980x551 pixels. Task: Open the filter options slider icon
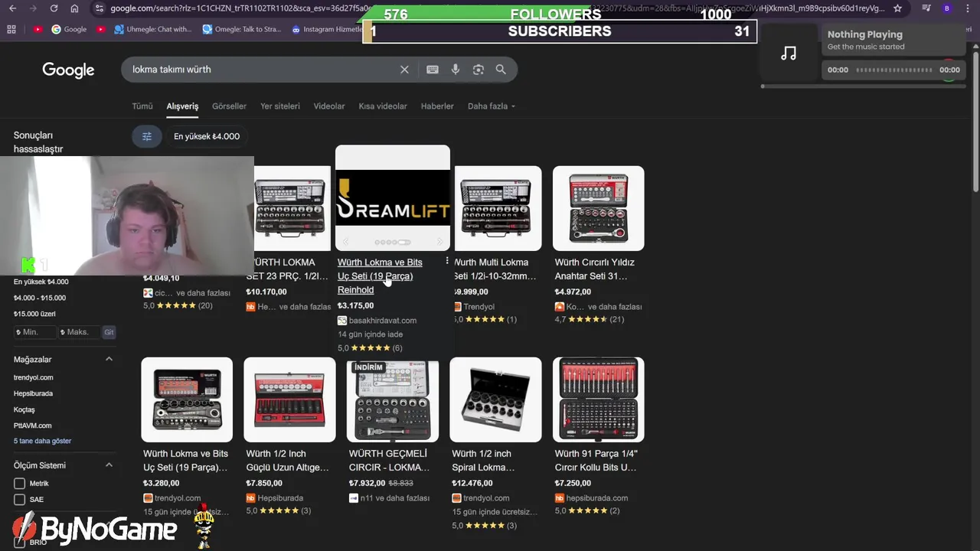coord(147,136)
